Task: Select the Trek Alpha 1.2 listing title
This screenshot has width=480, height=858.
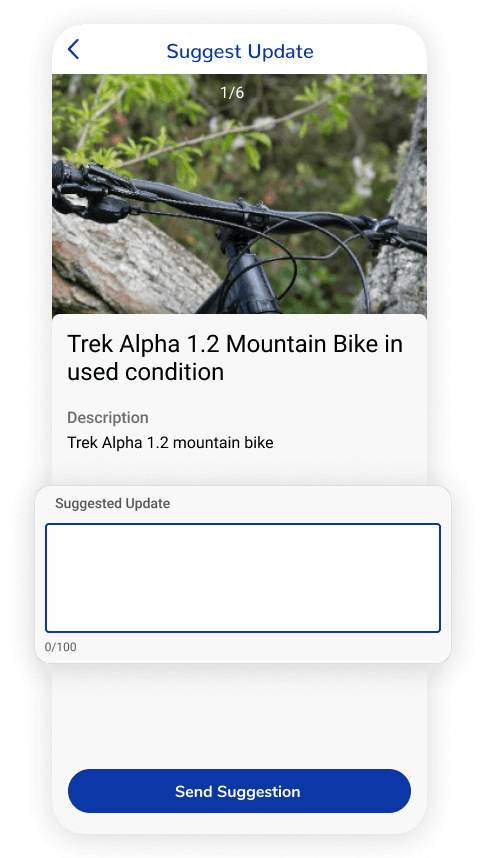Action: pos(235,358)
